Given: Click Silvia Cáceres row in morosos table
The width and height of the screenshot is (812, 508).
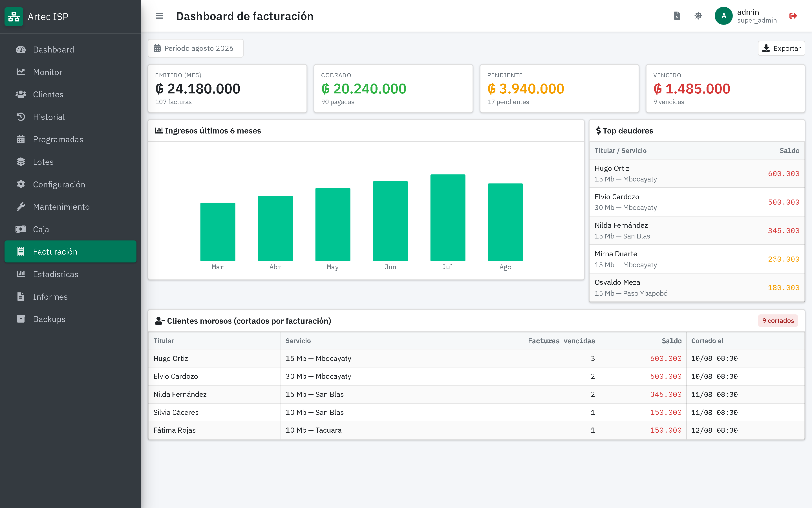Looking at the screenshot, I should tap(476, 412).
